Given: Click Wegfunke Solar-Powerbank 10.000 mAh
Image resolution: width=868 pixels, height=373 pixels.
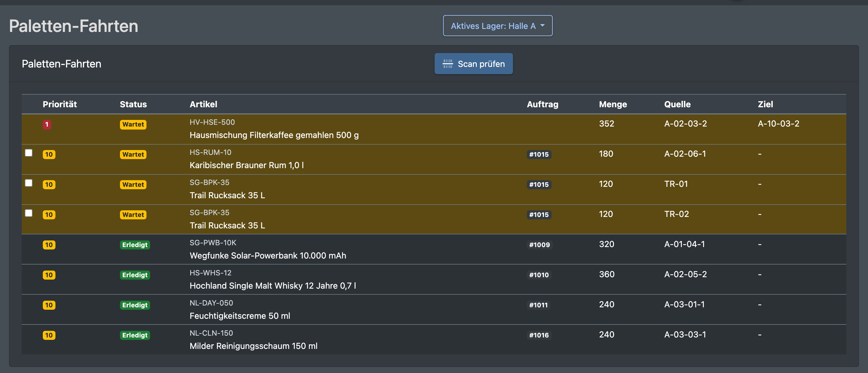Looking at the screenshot, I should pyautogui.click(x=268, y=255).
